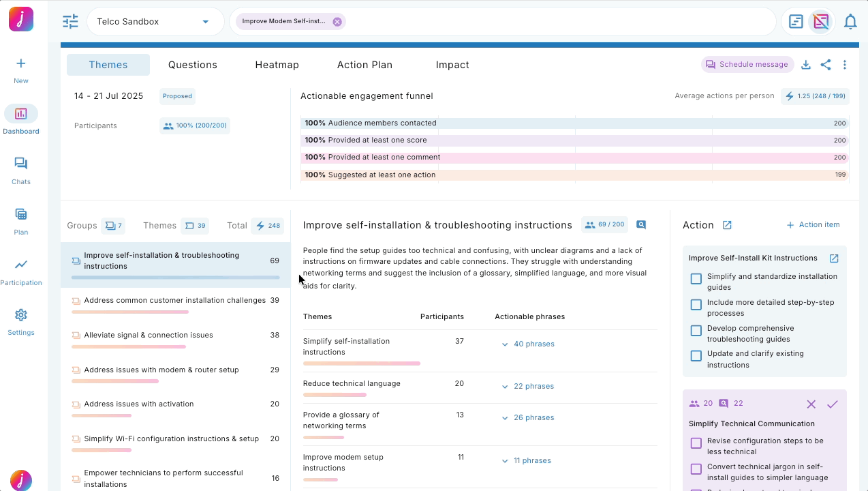Open the Telco Sandbox dropdown

pos(155,22)
